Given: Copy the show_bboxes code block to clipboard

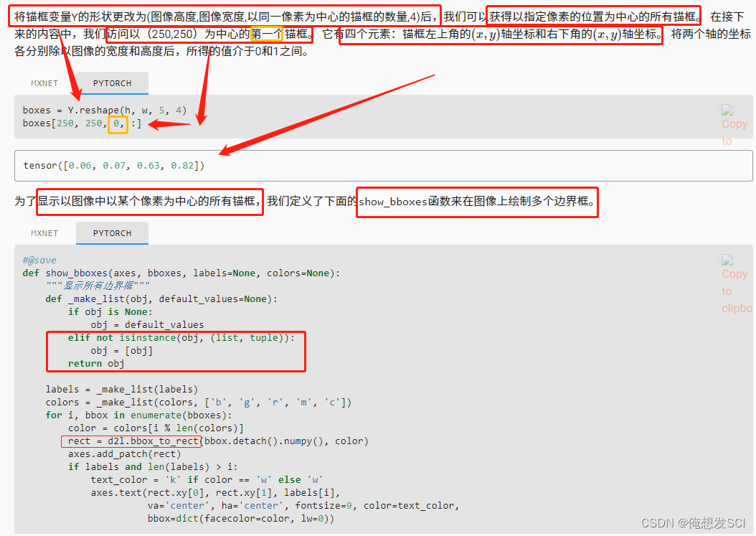Looking at the screenshot, I should (736, 283).
